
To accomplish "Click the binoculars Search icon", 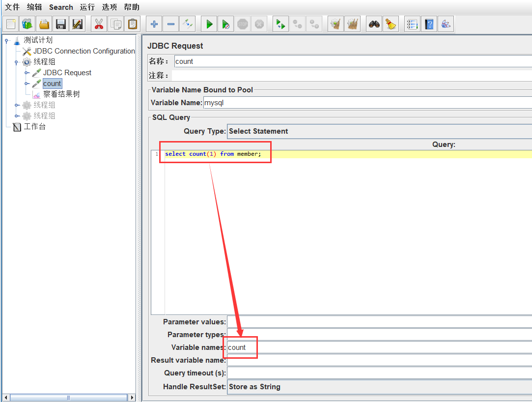I will [x=374, y=24].
